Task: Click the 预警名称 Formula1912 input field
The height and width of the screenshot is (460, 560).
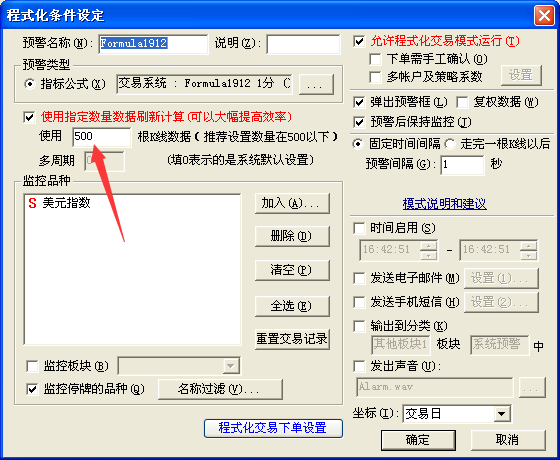Action: pyautogui.click(x=153, y=44)
